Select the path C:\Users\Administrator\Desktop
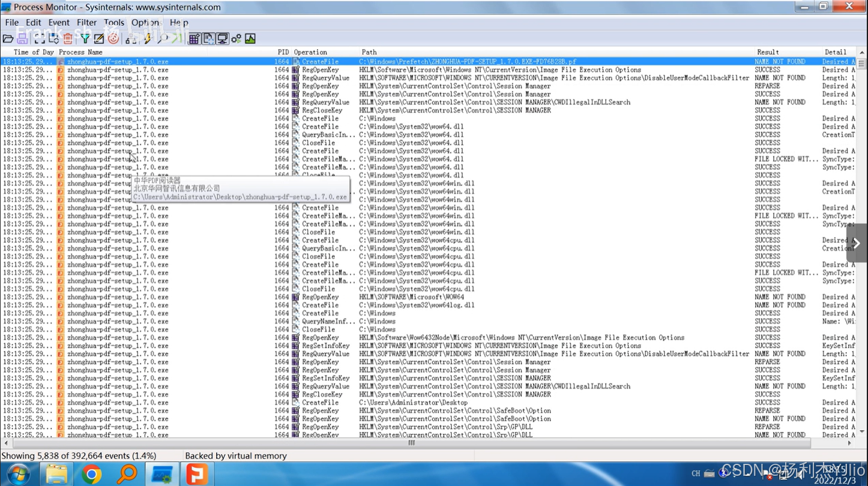 click(x=413, y=403)
